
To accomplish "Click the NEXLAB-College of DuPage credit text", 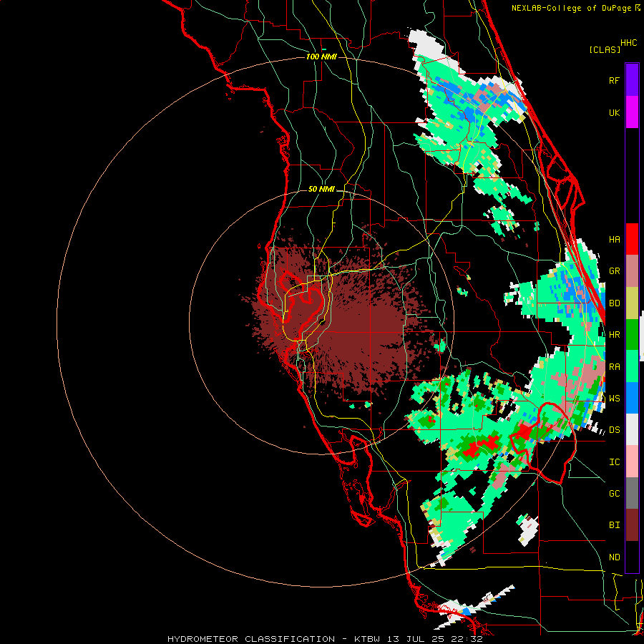I will 571,8.
